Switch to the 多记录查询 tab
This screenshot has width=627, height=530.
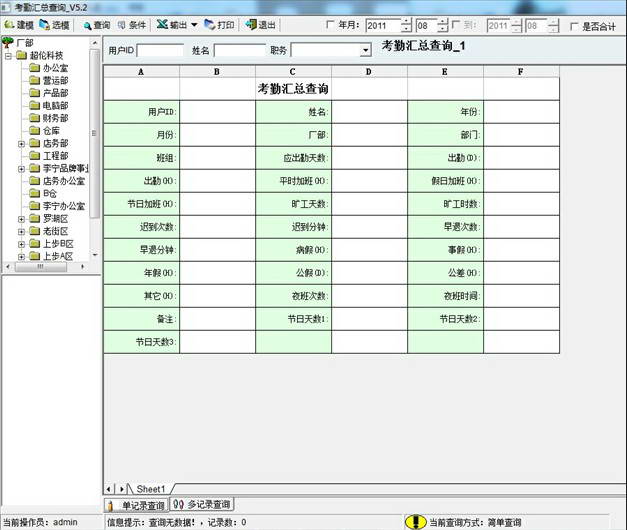[x=202, y=504]
